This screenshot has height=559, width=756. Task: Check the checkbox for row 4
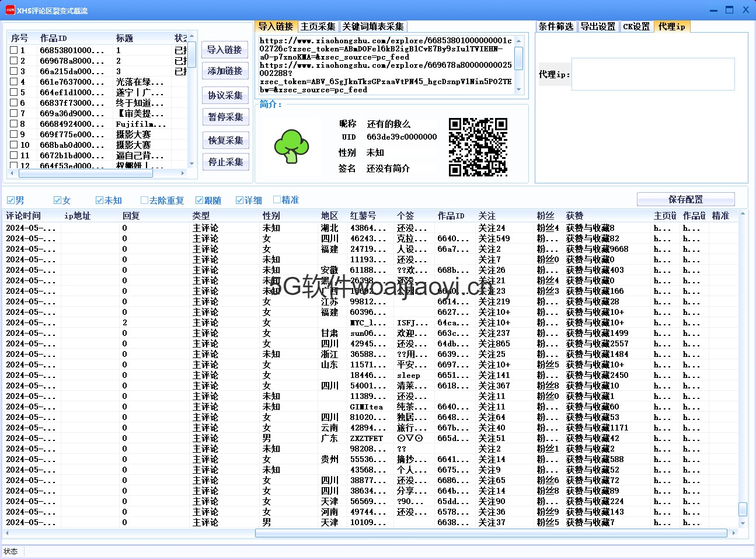[14, 82]
